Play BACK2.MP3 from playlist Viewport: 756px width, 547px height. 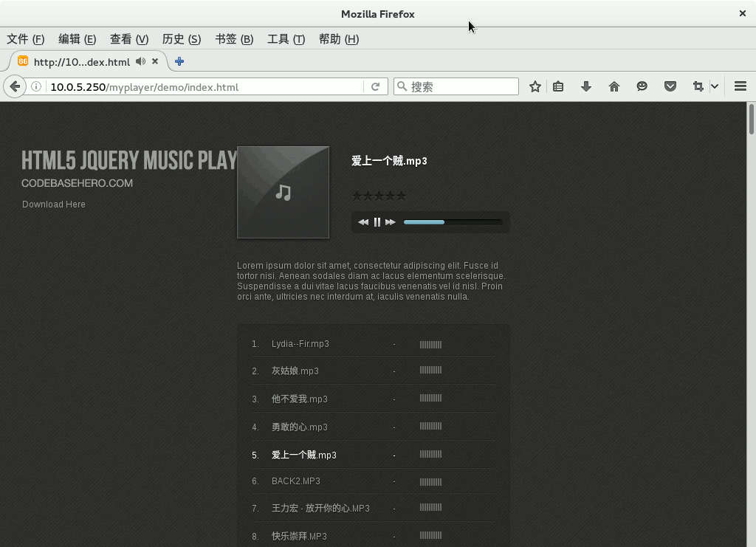(295, 481)
